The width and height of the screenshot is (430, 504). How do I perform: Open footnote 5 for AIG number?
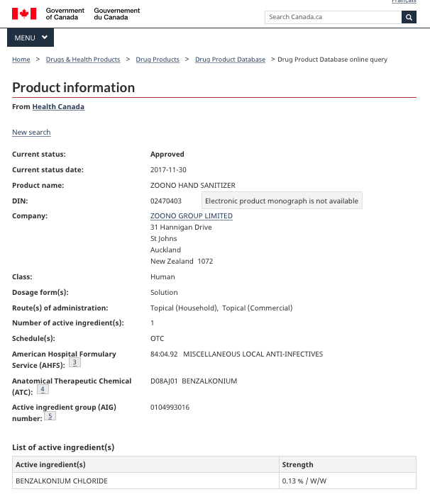point(50,416)
